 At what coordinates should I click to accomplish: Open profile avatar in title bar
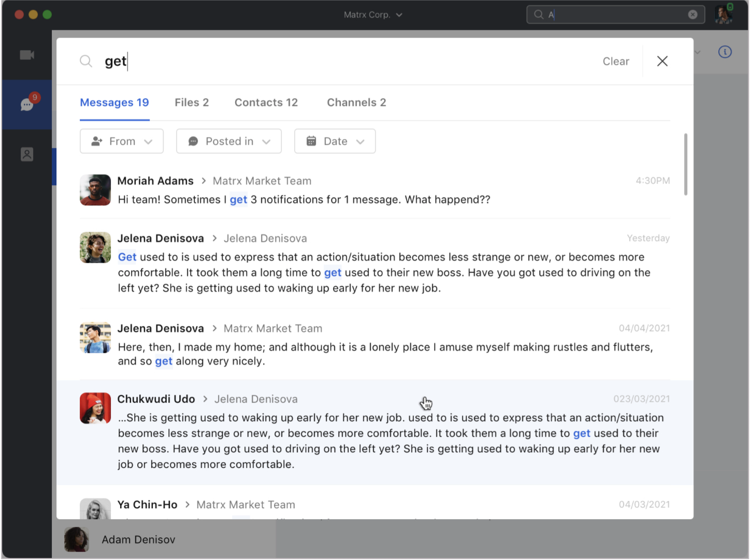pyautogui.click(x=723, y=14)
